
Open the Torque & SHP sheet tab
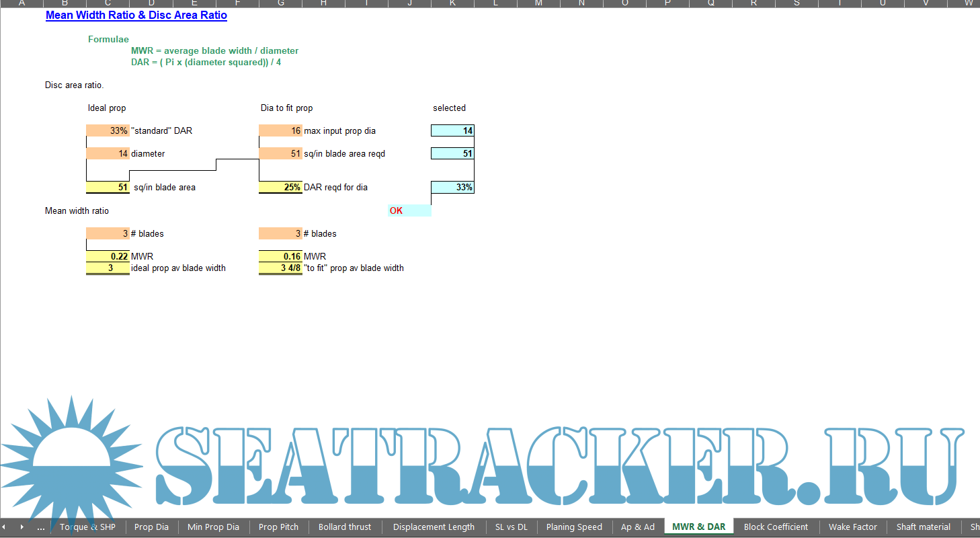[x=87, y=527]
